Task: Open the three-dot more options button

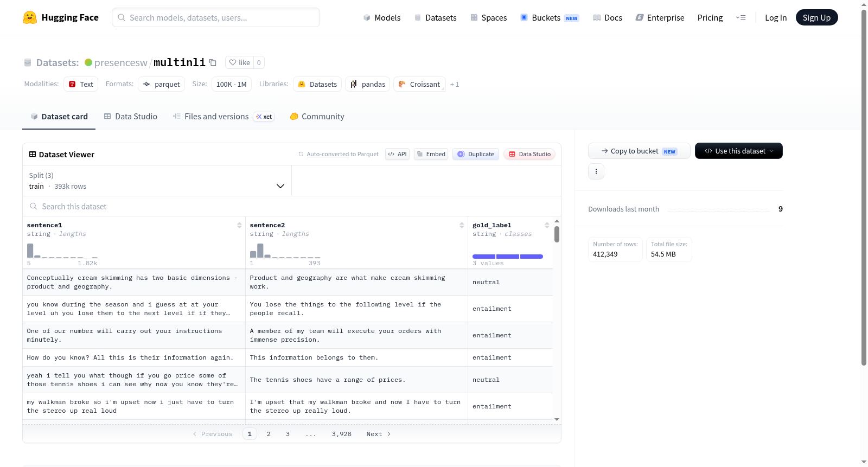Action: pos(596,171)
